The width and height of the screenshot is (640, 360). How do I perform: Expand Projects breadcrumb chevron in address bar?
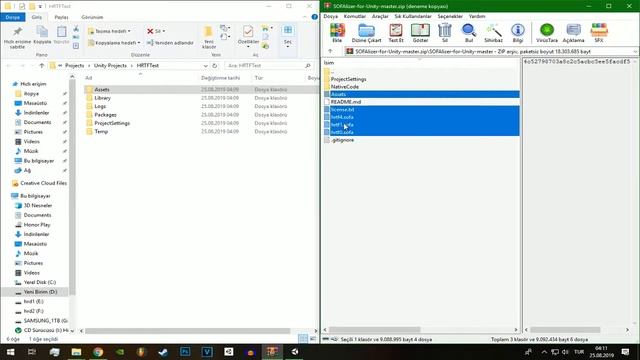coord(89,65)
